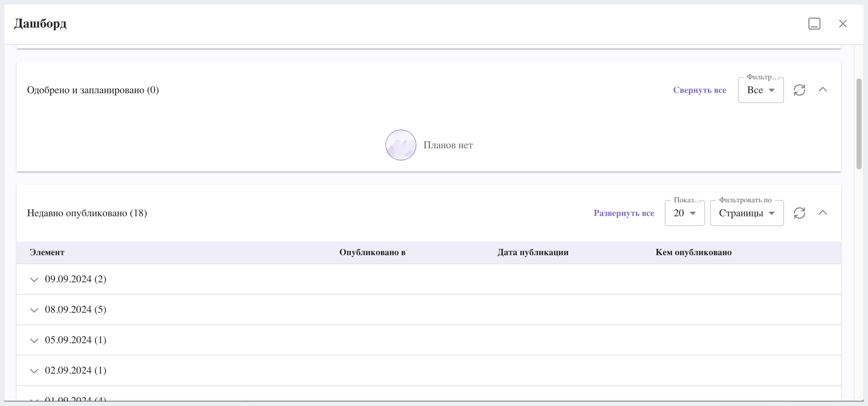Expand the 02.09.2024 (1) group

click(x=34, y=371)
